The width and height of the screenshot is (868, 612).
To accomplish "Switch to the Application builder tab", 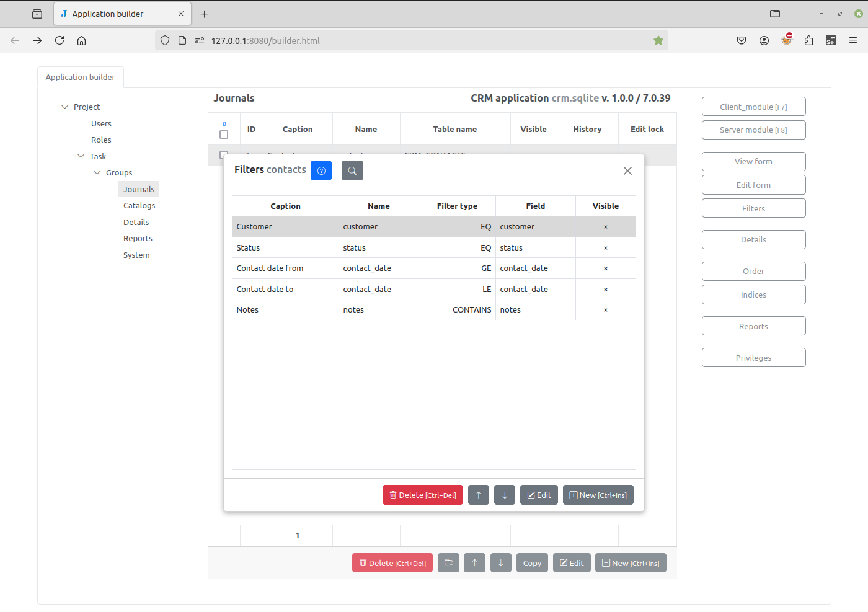I will click(x=81, y=77).
